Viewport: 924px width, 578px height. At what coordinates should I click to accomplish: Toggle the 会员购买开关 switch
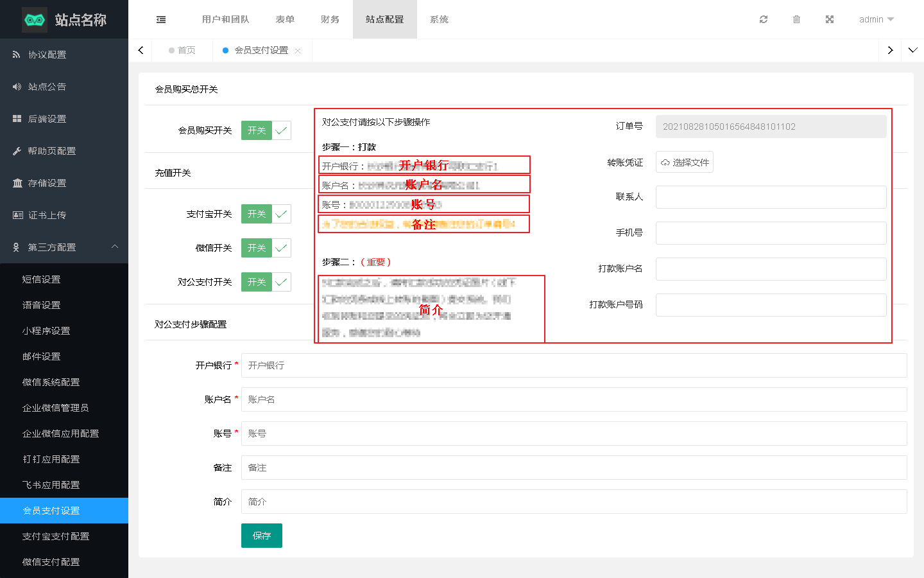(x=266, y=130)
